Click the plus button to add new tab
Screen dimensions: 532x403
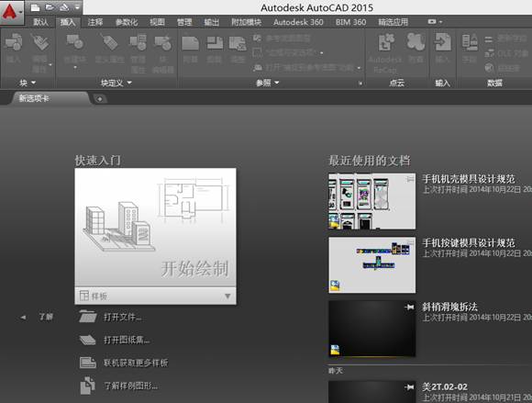[100, 99]
